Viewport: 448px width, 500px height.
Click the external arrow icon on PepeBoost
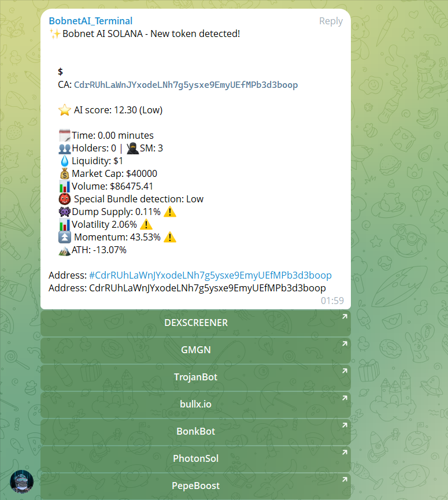pyautogui.click(x=345, y=479)
